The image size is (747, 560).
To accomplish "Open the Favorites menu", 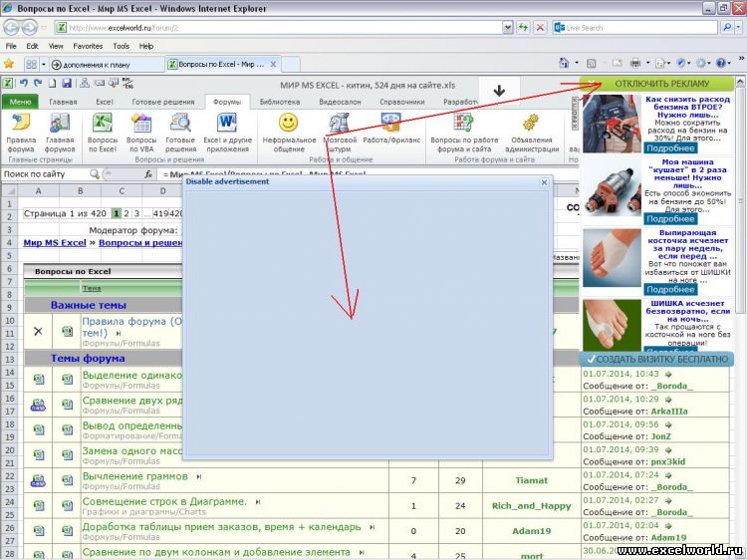I will tap(88, 46).
